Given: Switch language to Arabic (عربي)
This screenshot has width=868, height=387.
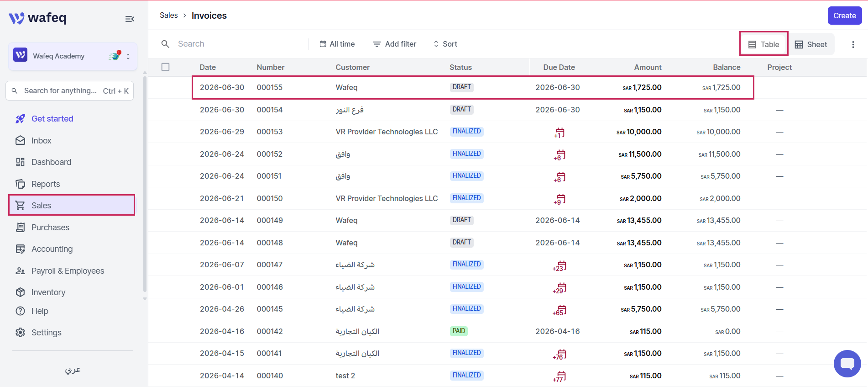Looking at the screenshot, I should (73, 370).
